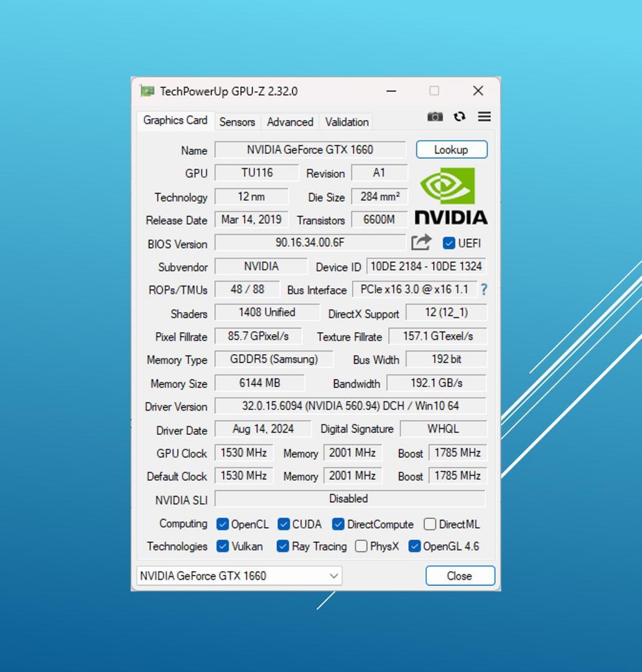This screenshot has height=672, width=642.
Task: Click the Driver Version field
Action: [x=350, y=406]
